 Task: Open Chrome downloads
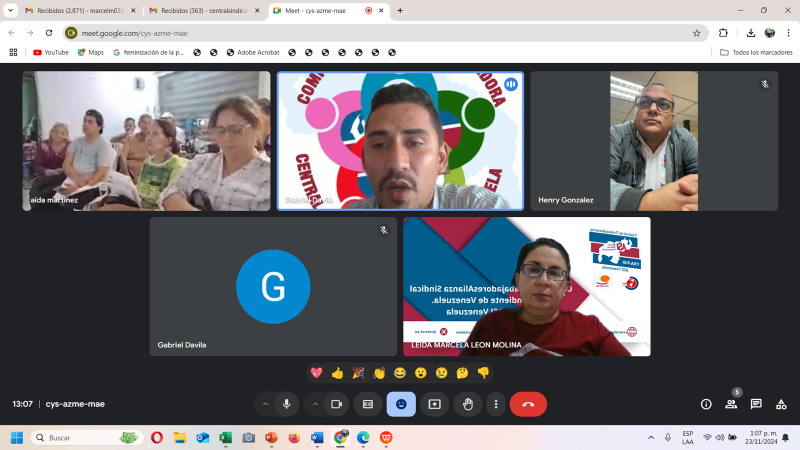(751, 33)
